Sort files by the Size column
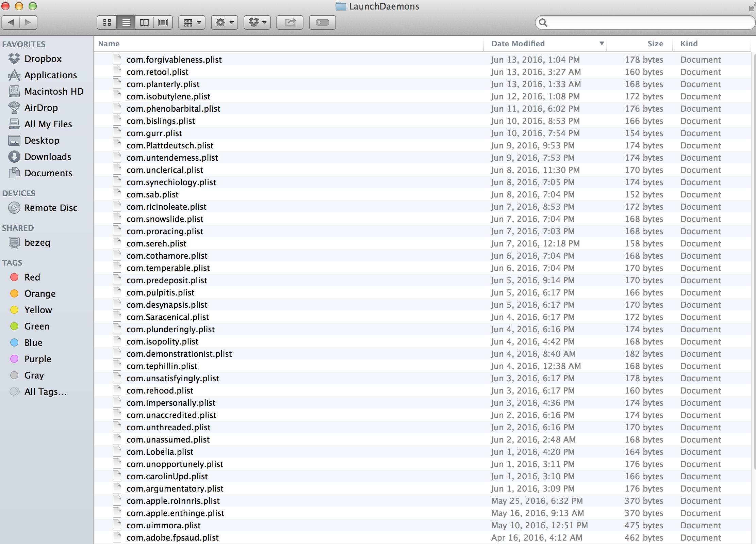The width and height of the screenshot is (756, 544). 655,44
